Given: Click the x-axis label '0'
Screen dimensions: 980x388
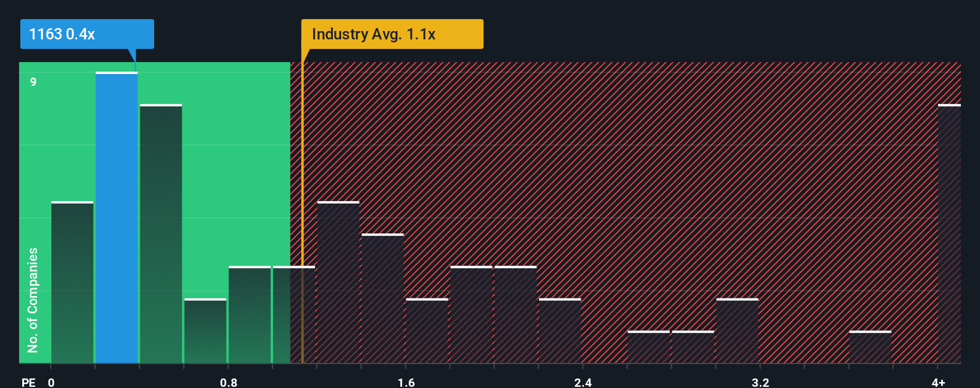Looking at the screenshot, I should (51, 382).
